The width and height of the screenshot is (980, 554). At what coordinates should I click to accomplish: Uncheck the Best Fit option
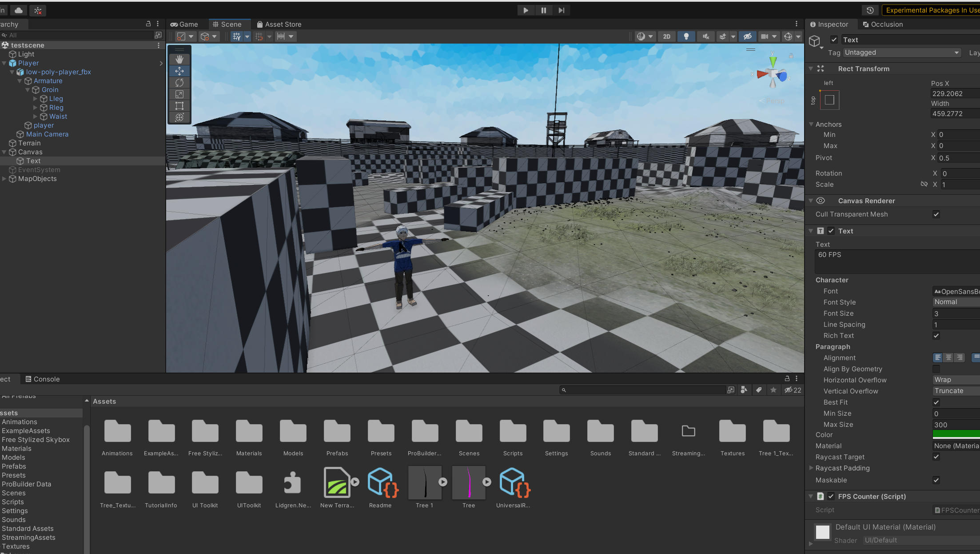[936, 402]
